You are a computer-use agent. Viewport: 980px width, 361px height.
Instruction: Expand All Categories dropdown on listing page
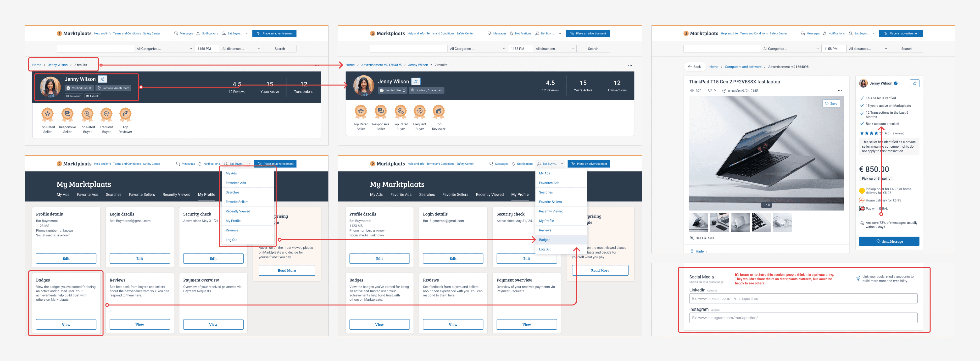(790, 49)
